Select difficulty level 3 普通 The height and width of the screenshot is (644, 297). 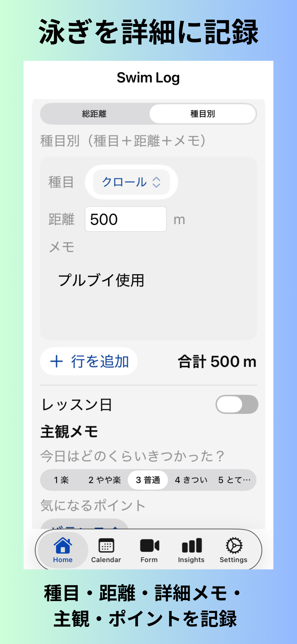148,480
